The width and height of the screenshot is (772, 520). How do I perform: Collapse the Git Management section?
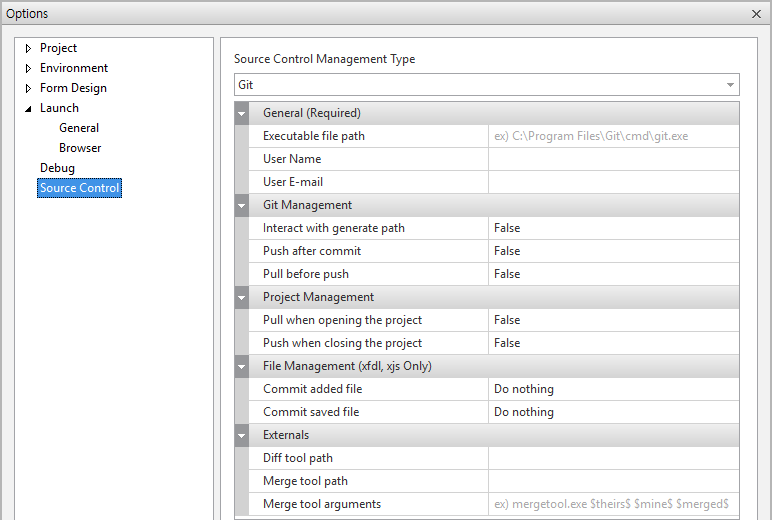[x=241, y=205]
